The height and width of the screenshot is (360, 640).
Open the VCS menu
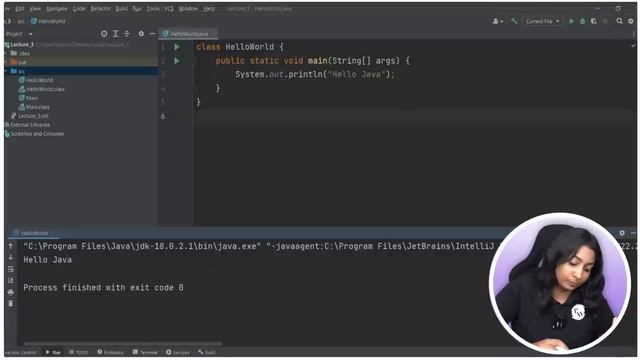[x=169, y=9]
